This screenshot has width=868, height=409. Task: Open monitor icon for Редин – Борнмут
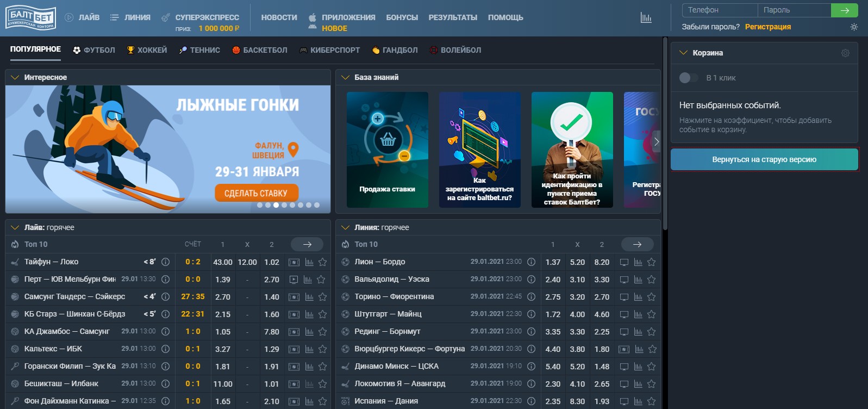coord(624,332)
